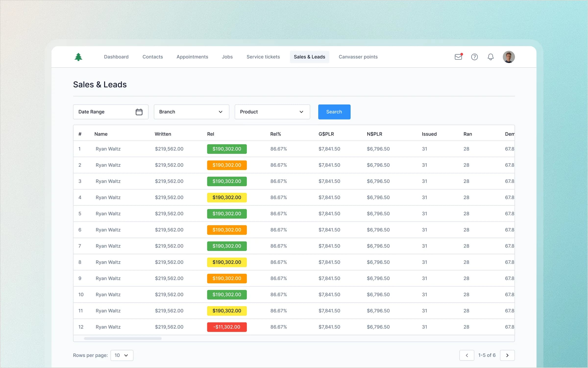
Task: Select the Jobs tab
Action: 227,57
